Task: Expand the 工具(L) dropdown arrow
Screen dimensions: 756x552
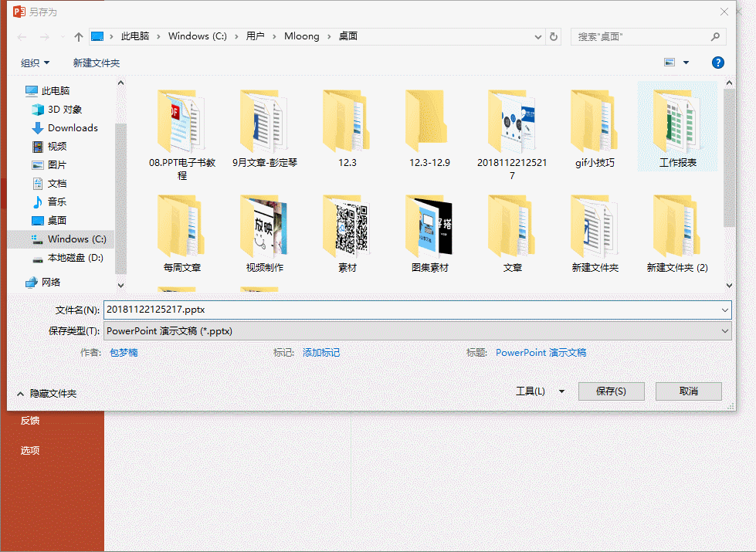Action: [563, 391]
